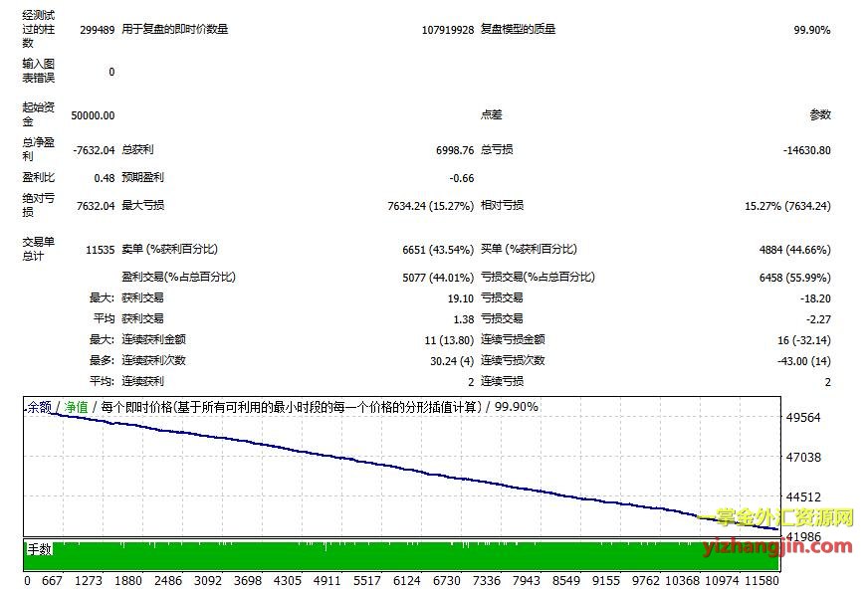This screenshot has width=868, height=593.
Task: Click the 49564 y-axis label
Action: [x=803, y=418]
